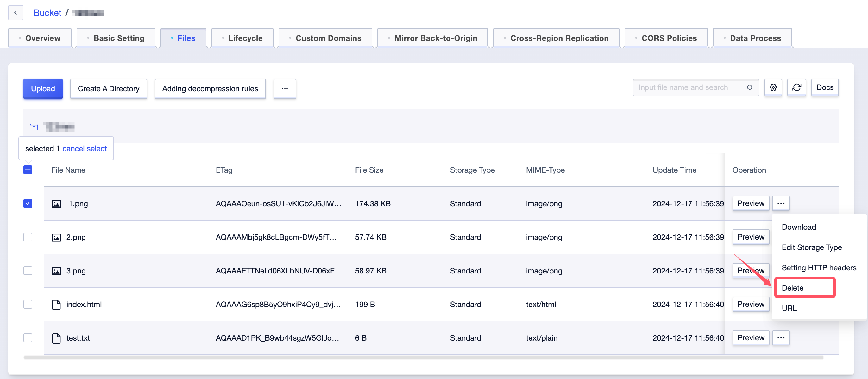Click Create A Directory button
This screenshot has height=379, width=868.
click(109, 89)
